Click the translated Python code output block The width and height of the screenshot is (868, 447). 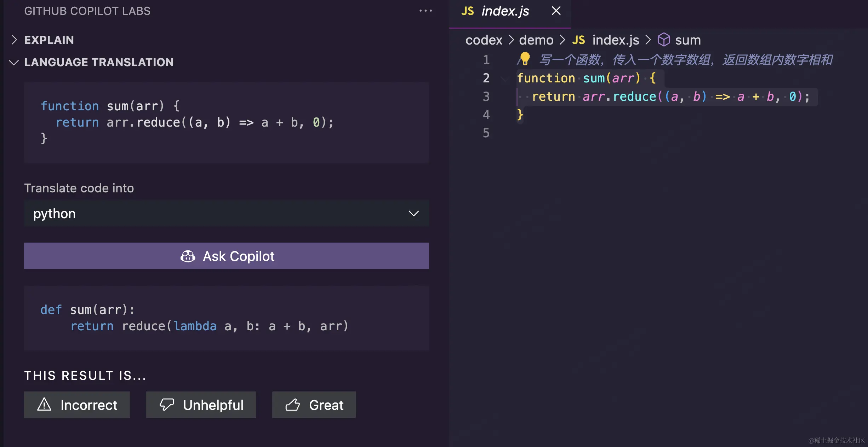pos(227,318)
